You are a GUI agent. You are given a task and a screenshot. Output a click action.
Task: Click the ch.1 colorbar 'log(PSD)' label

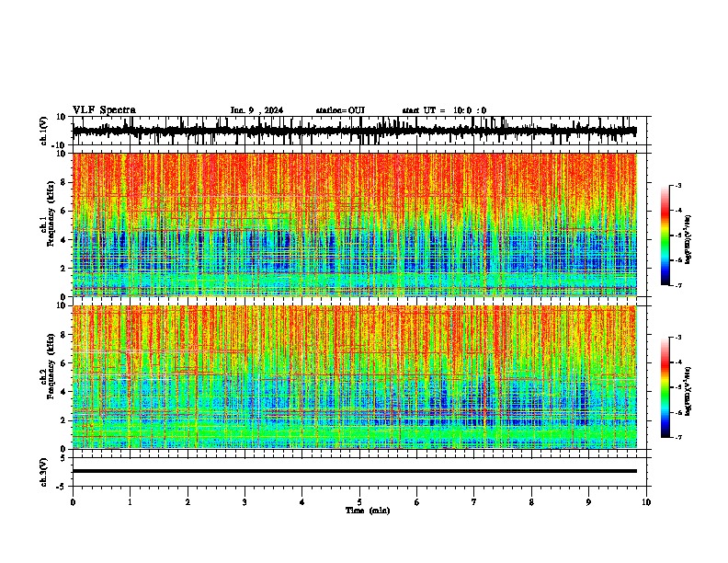688,239
